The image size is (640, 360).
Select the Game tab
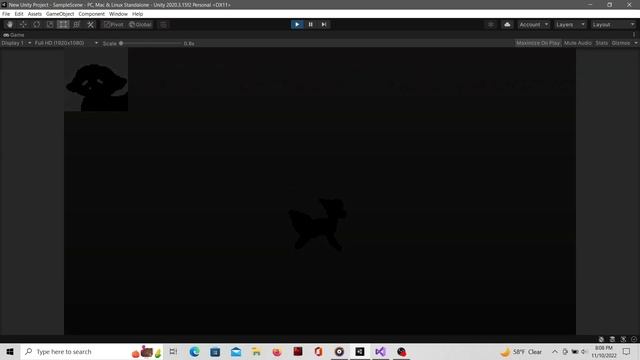pyautogui.click(x=14, y=35)
